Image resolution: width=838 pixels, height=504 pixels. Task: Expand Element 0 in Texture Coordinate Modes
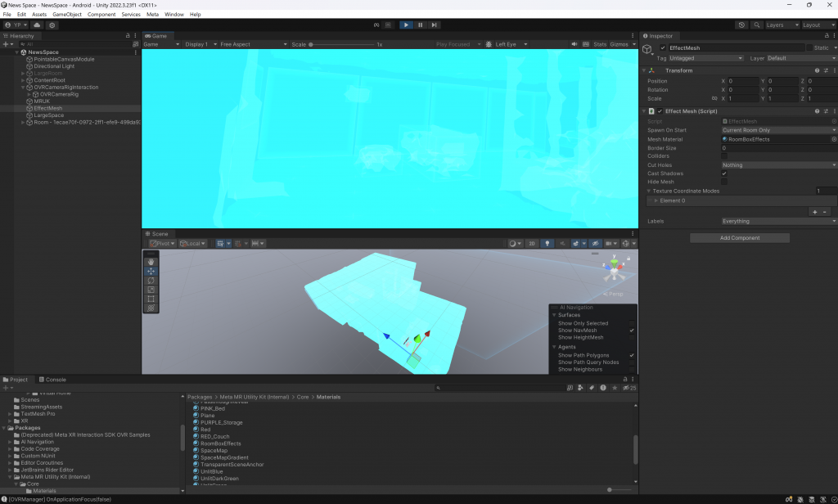coord(656,200)
